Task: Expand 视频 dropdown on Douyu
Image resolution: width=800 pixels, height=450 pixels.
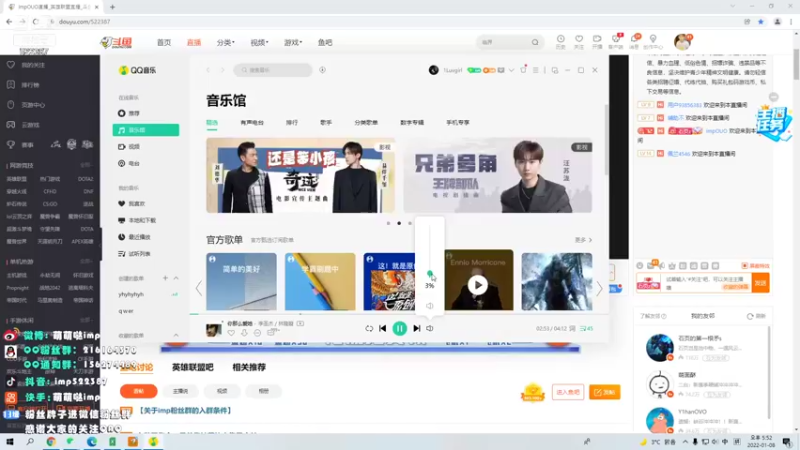Action: click(x=259, y=42)
